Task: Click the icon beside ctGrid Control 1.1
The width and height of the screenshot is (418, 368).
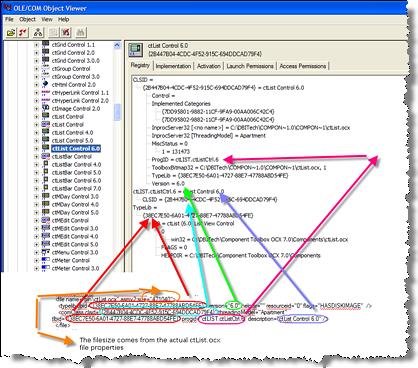Action: coord(46,45)
